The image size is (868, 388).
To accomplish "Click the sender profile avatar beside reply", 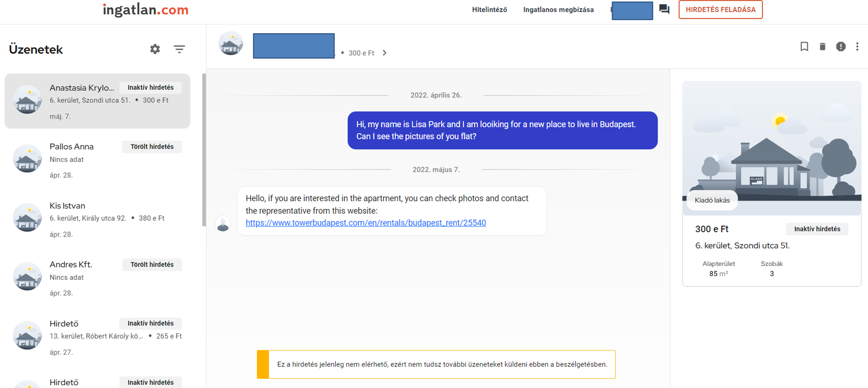I will click(223, 224).
